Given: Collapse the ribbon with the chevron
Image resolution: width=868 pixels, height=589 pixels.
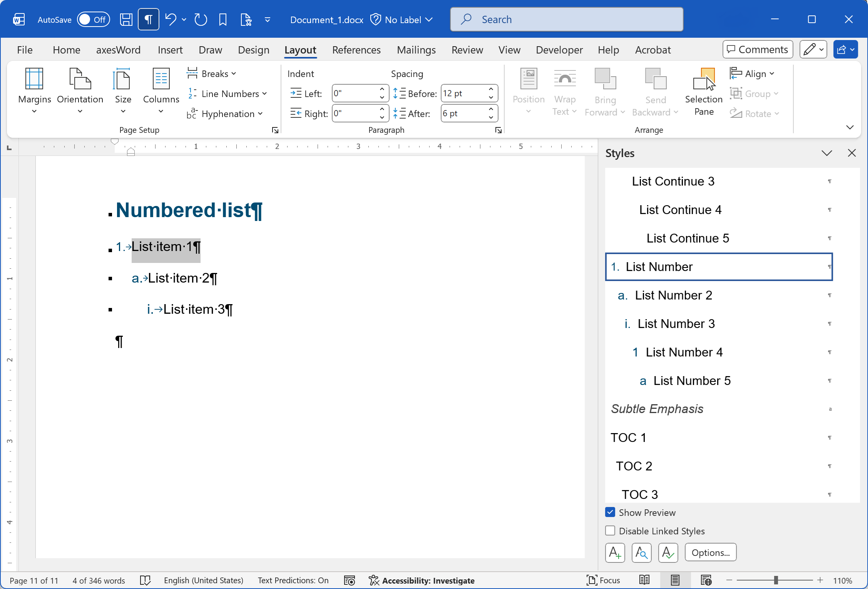Looking at the screenshot, I should [850, 127].
